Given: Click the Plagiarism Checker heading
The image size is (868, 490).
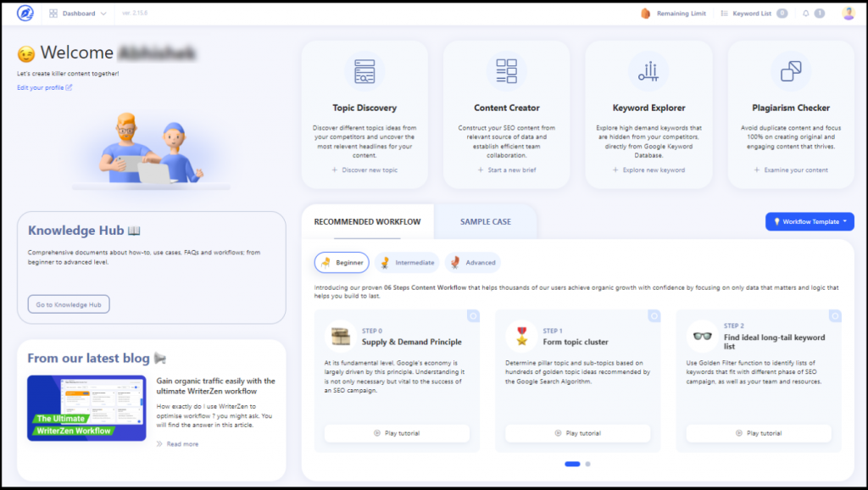Looking at the screenshot, I should click(791, 108).
